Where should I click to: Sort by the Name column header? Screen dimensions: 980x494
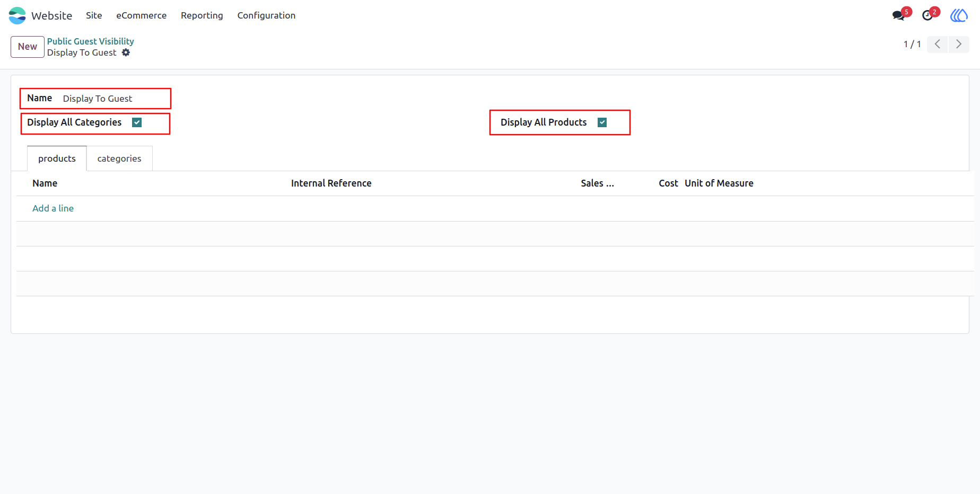coord(45,183)
